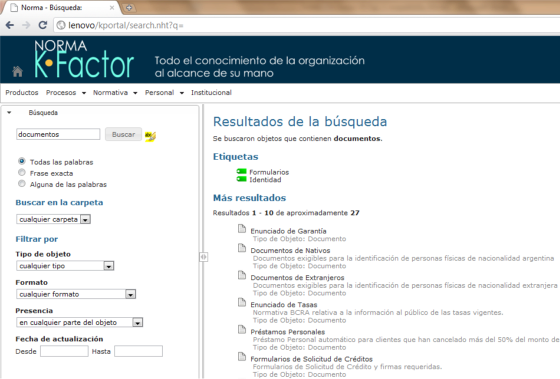
Task: Expand the Personal dropdown arrow
Action: [x=182, y=93]
